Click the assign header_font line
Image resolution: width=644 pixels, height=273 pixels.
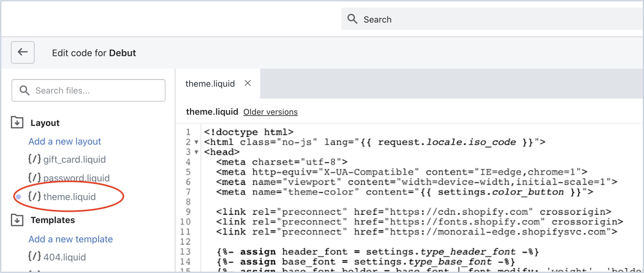[377, 252]
